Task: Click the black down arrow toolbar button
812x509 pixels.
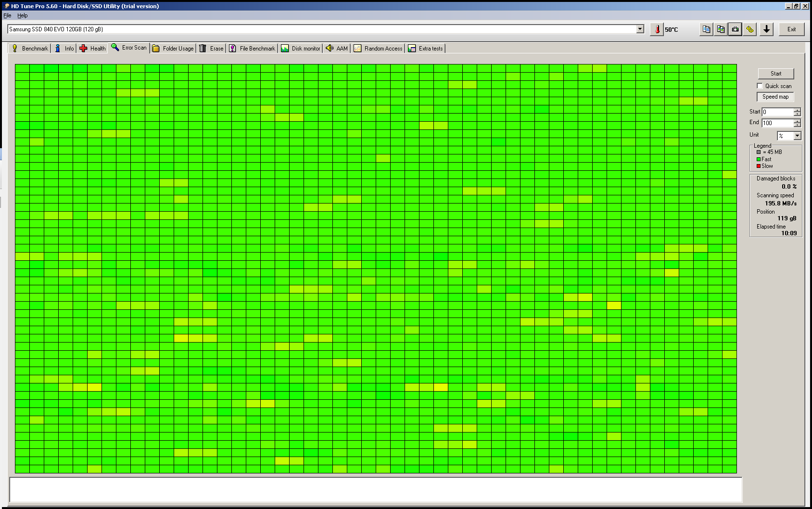Action: [x=767, y=29]
